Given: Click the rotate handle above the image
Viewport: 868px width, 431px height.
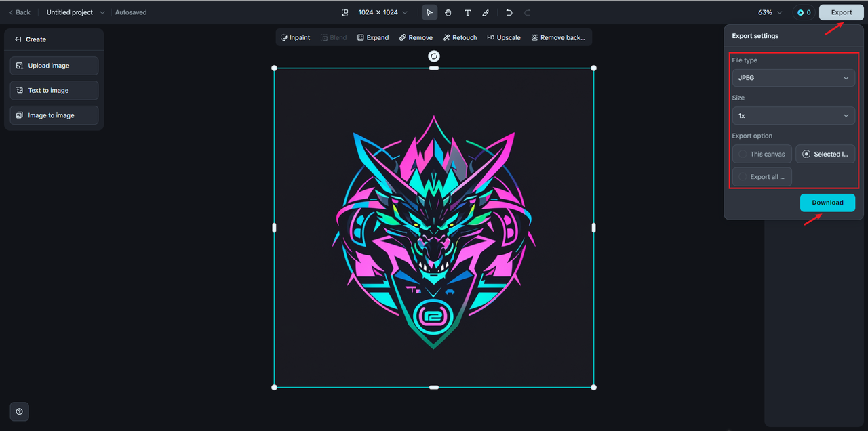Looking at the screenshot, I should point(434,56).
